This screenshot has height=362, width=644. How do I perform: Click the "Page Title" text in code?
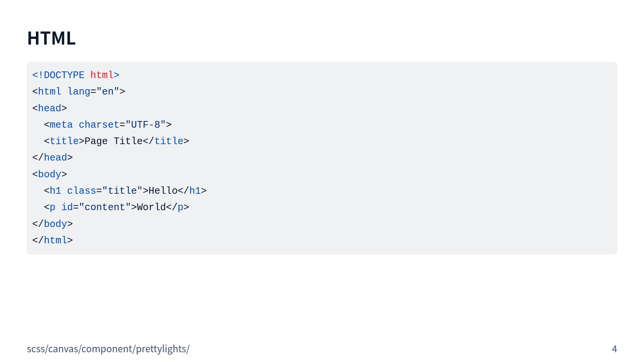coord(113,141)
